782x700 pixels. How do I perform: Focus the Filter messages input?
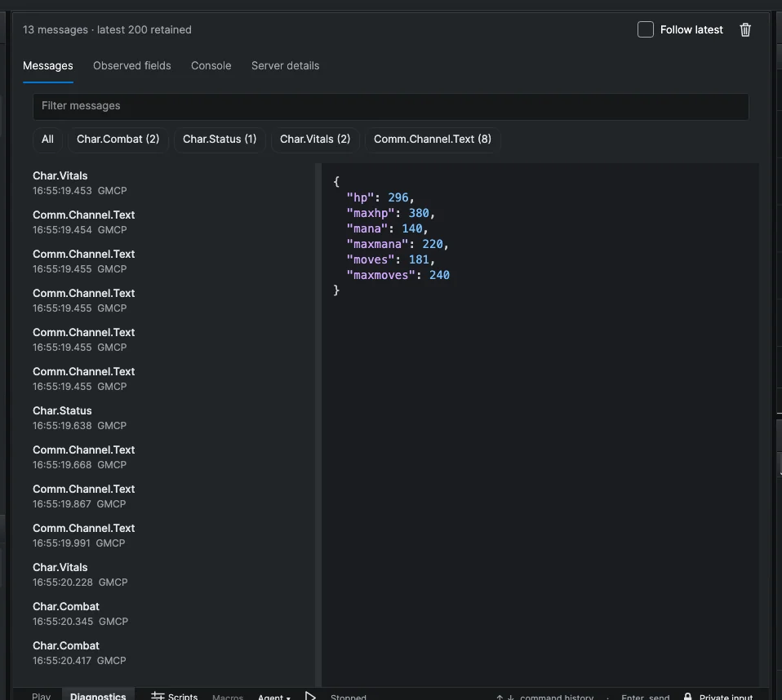pyautogui.click(x=390, y=106)
